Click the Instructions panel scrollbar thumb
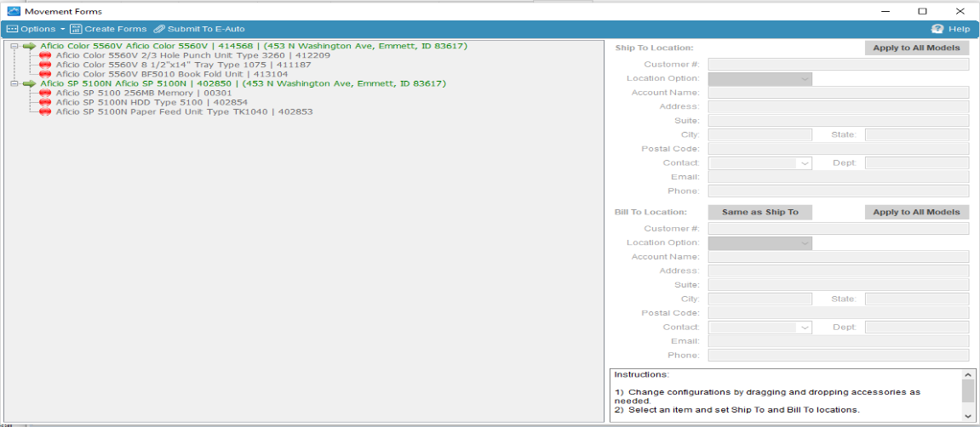This screenshot has height=427, width=980. pos(967,391)
